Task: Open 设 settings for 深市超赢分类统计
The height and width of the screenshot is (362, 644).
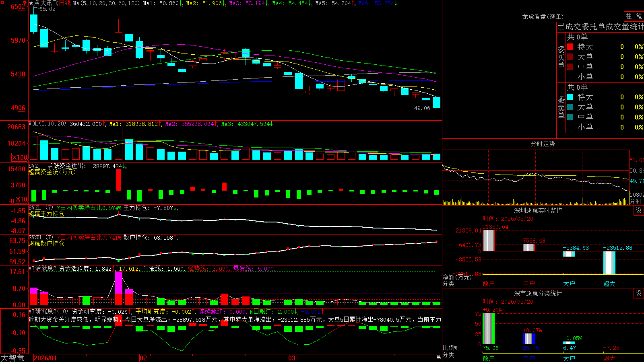Action: [x=639, y=293]
